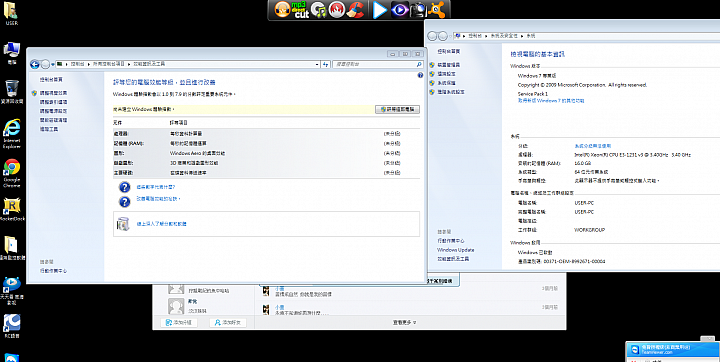
Task: Click the software box icon in performance window
Action: tap(123, 224)
